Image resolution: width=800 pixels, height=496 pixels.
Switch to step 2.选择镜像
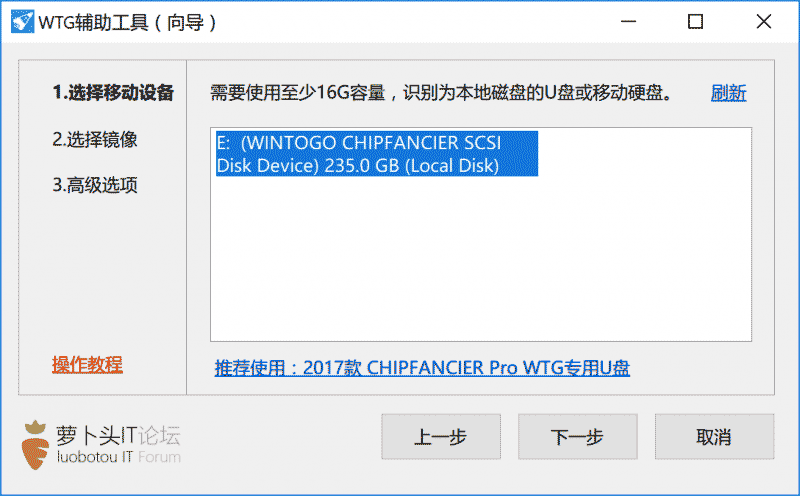pyautogui.click(x=95, y=139)
